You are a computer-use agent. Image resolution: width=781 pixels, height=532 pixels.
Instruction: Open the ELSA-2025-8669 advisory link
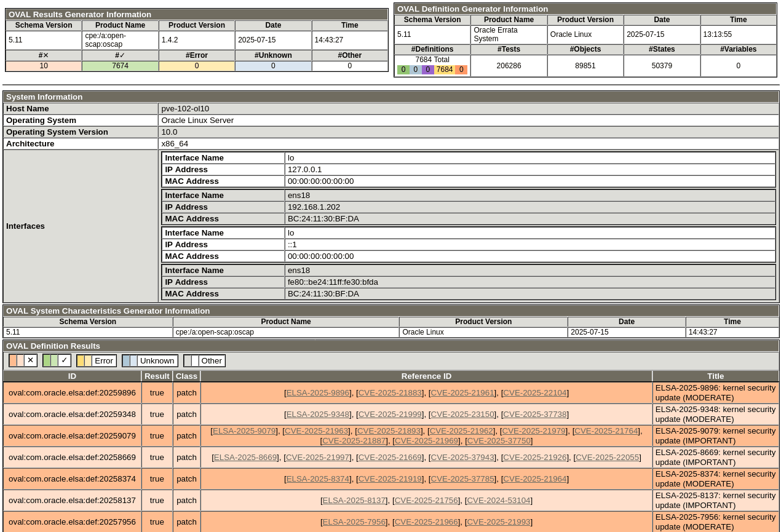pyautogui.click(x=245, y=458)
